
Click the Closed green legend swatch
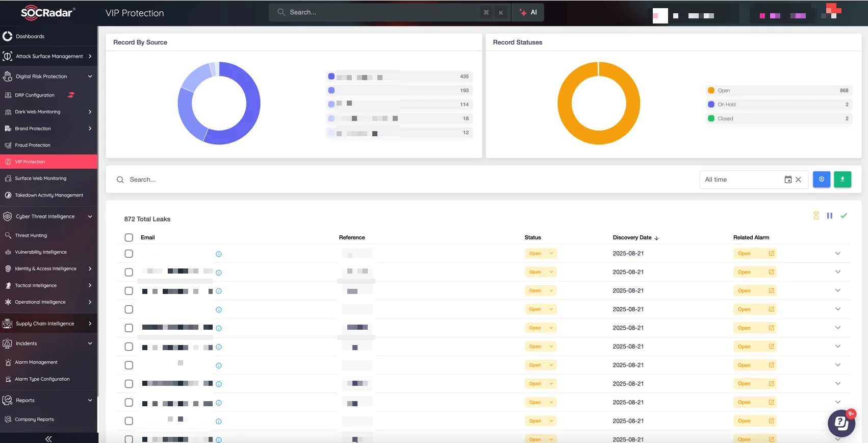tap(711, 118)
